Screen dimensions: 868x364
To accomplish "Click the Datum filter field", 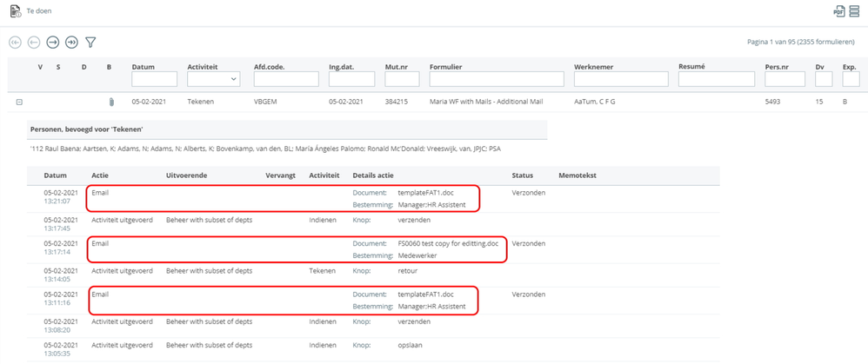I will (x=154, y=79).
